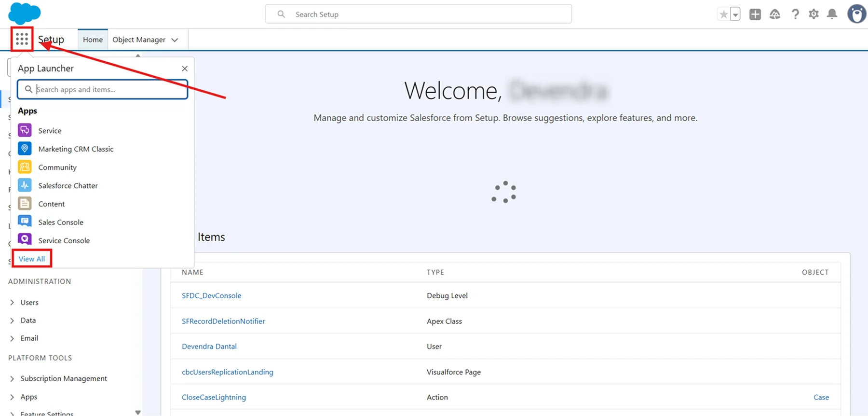The height and width of the screenshot is (416, 868).
Task: Click the Apex Class type cell
Action: 444,321
